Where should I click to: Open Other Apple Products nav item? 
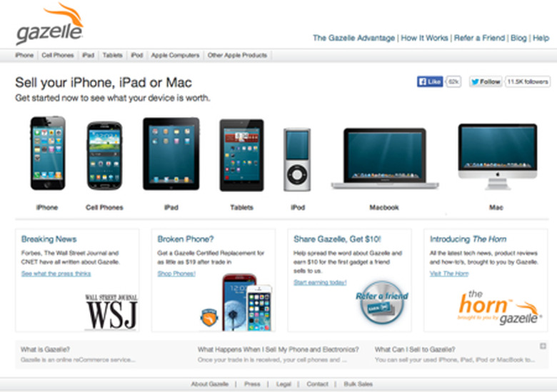[237, 56]
